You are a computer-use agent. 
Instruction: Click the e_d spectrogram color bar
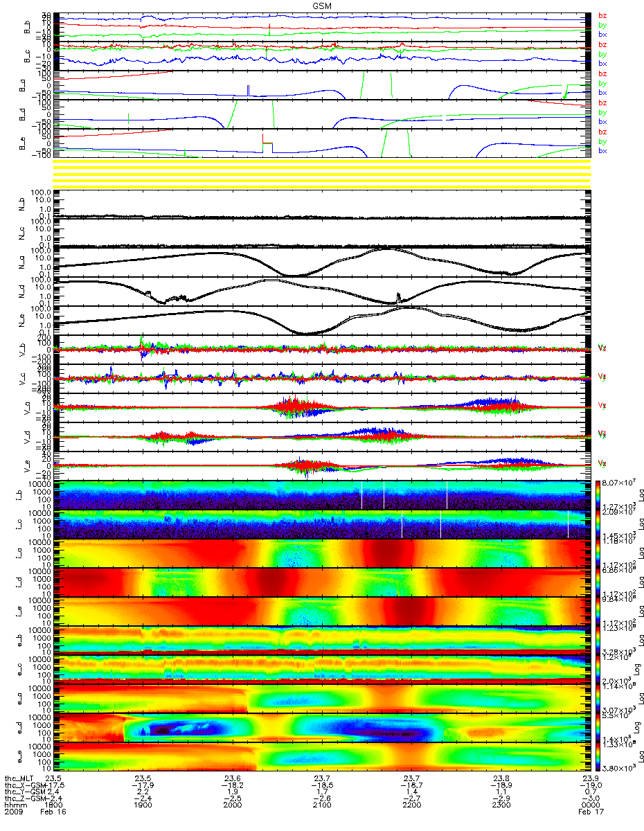click(598, 728)
